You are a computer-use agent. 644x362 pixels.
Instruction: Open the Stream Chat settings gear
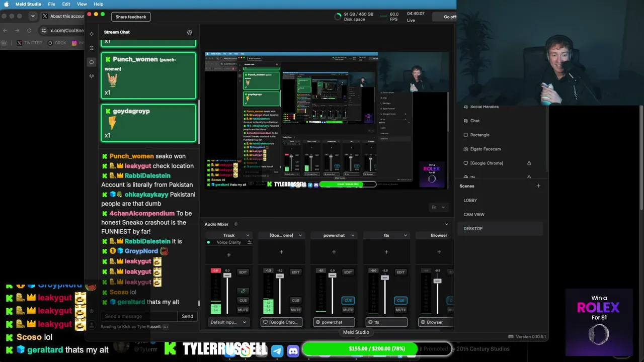tap(190, 32)
